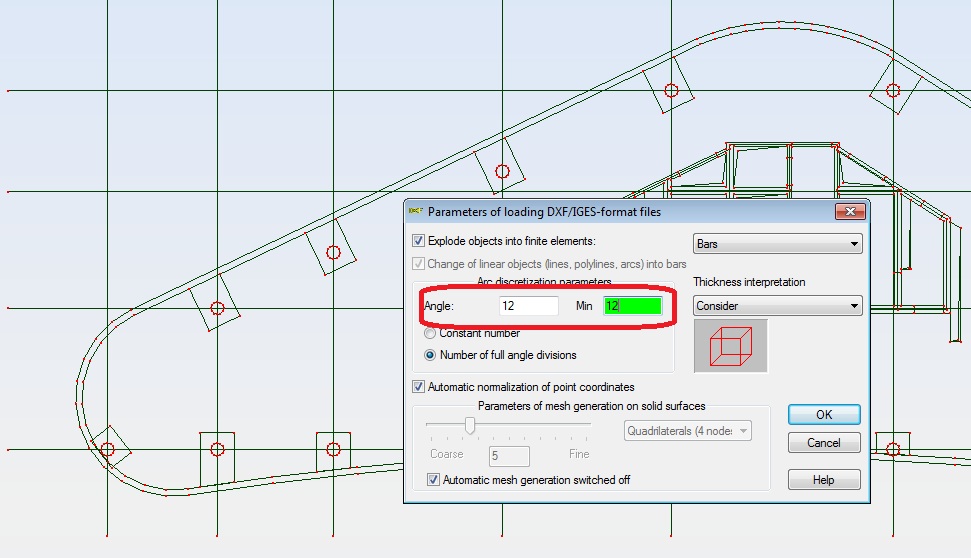The height and width of the screenshot is (558, 971).
Task: Toggle Automatic normalization of point coordinates
Action: point(419,387)
